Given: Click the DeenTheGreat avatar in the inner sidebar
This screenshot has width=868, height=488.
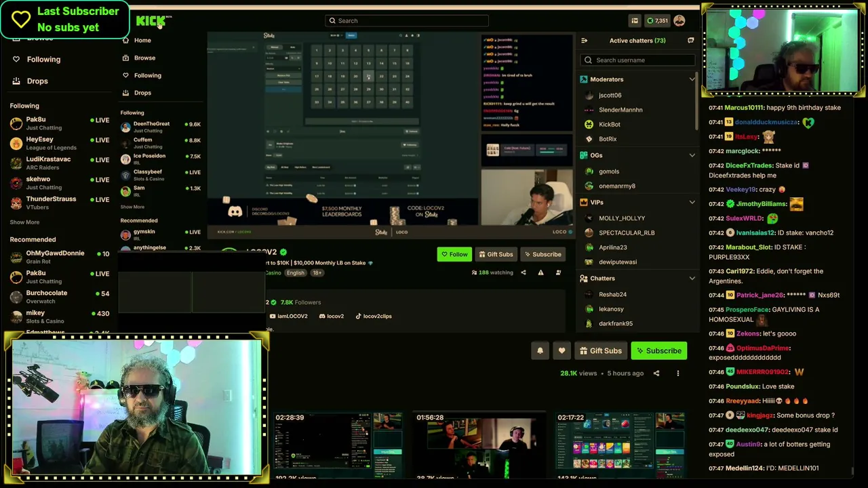Looking at the screenshot, I should pyautogui.click(x=125, y=127).
